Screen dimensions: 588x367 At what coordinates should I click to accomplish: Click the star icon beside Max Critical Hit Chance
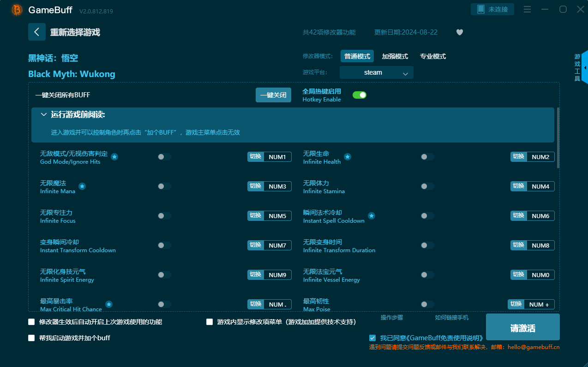tap(109, 304)
